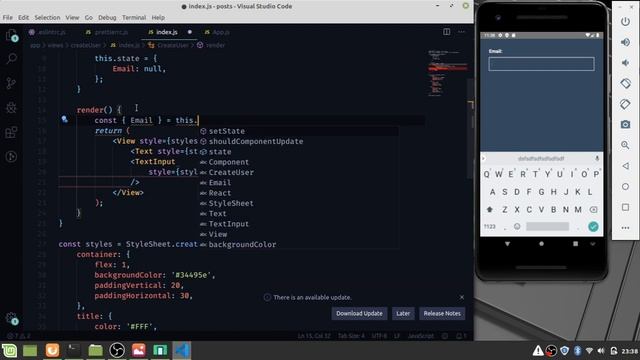Open the File menu
640x360 pixels.
point(8,18)
